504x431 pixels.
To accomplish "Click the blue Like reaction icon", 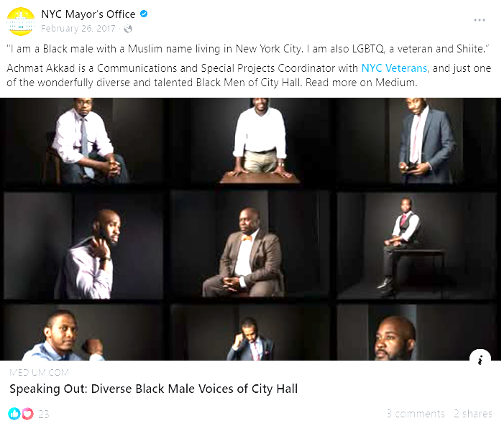I will 14,414.
